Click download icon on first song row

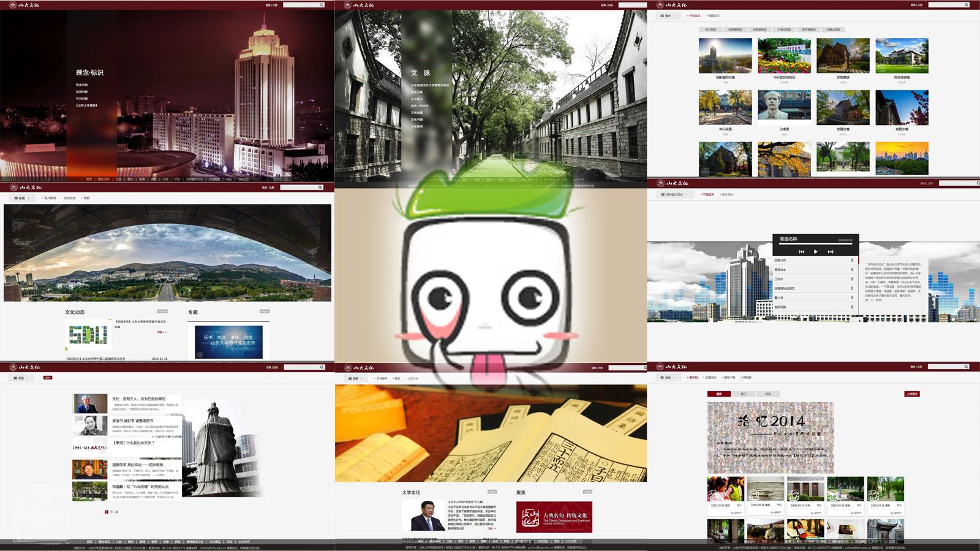coord(851,260)
